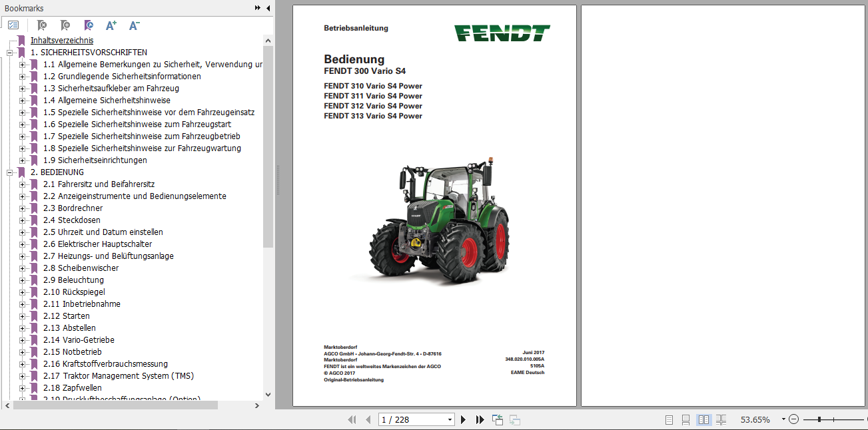Jump to the last page

(x=480, y=419)
